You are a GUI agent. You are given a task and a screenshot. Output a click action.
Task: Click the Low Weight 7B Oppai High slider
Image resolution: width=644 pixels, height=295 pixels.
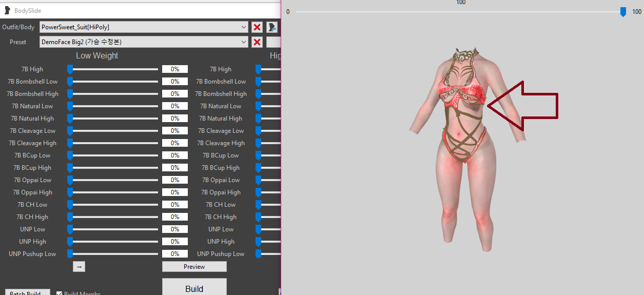tap(113, 192)
